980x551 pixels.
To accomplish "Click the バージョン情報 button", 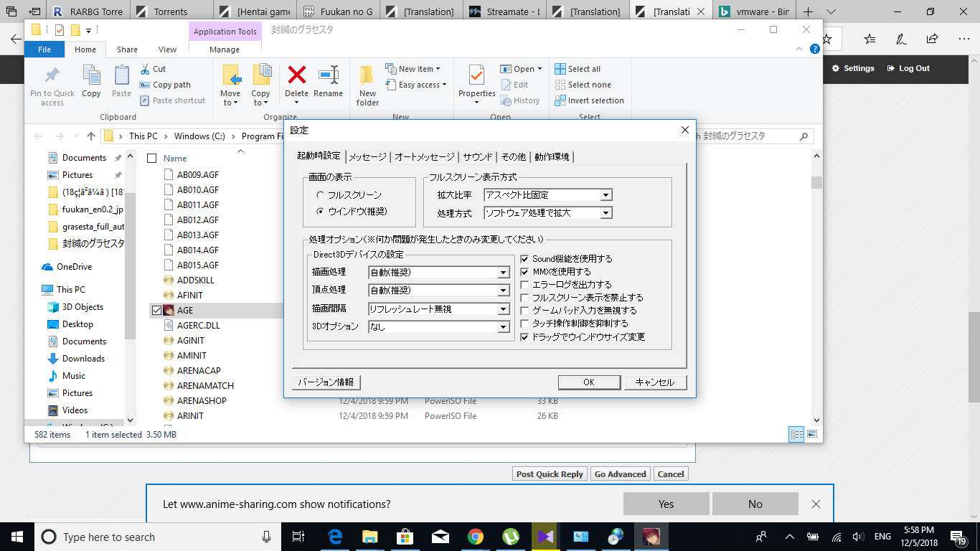I will coord(326,382).
